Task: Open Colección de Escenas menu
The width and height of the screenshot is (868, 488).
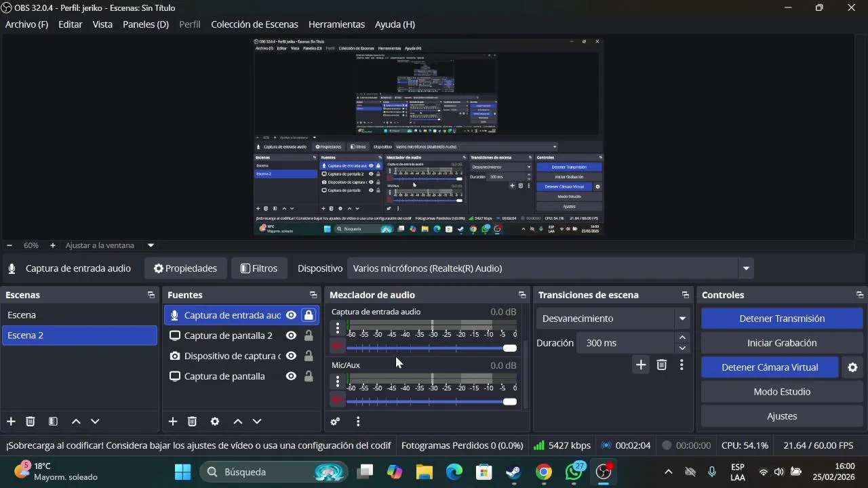Action: click(254, 24)
